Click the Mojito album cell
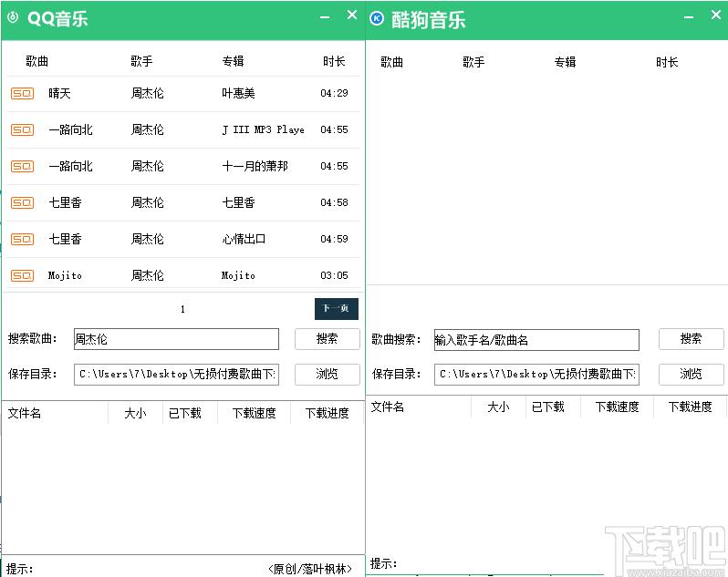 tap(238, 275)
